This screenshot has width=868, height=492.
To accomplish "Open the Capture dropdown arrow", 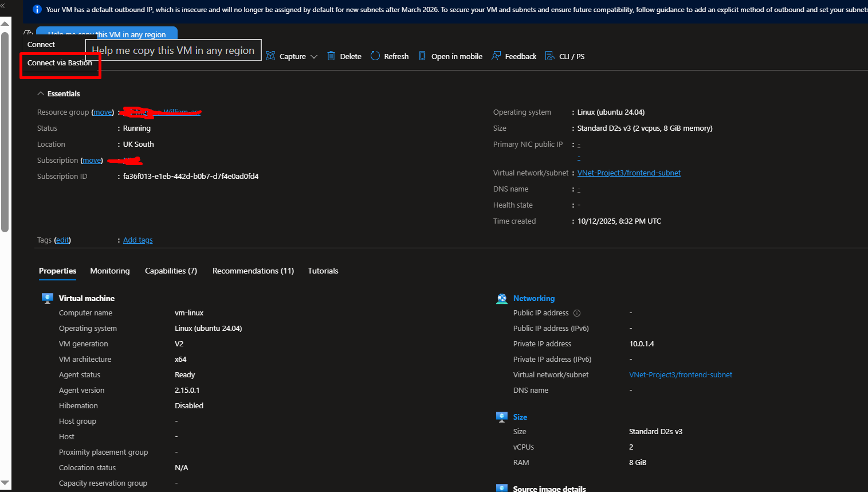I will coord(314,57).
